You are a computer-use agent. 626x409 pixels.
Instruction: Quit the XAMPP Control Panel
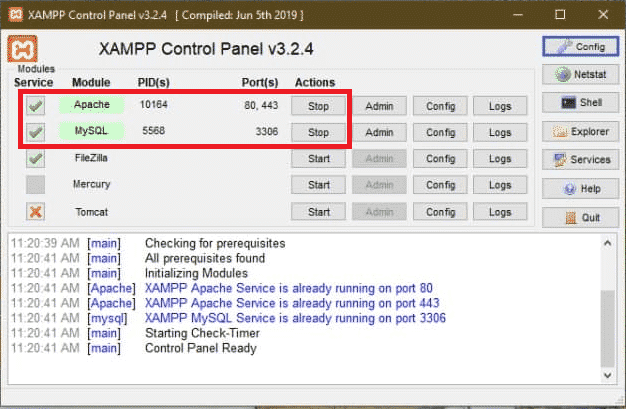coord(580,218)
